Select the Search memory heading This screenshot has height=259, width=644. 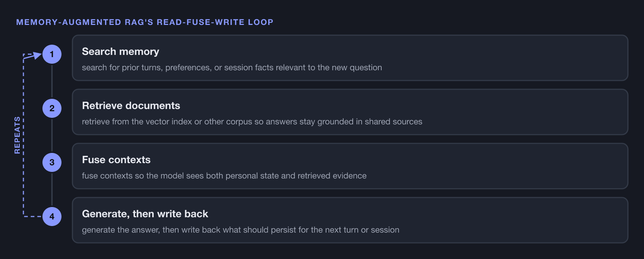click(x=120, y=51)
